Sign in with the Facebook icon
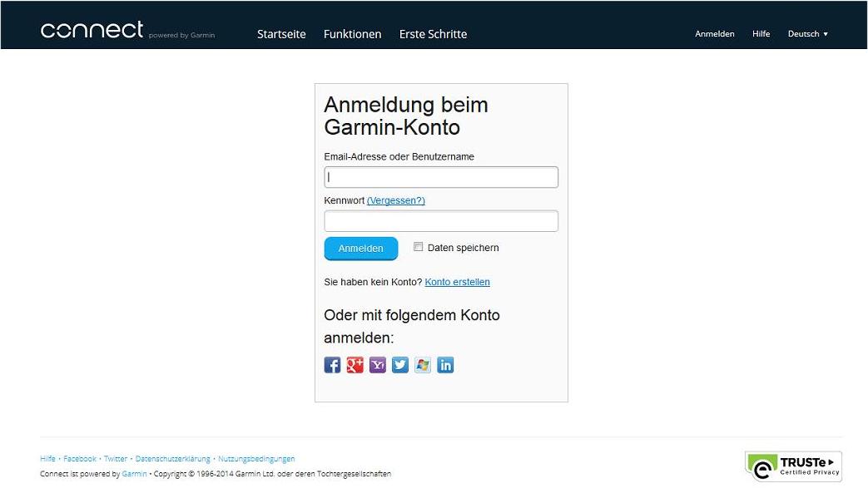The image size is (868, 503). (332, 365)
